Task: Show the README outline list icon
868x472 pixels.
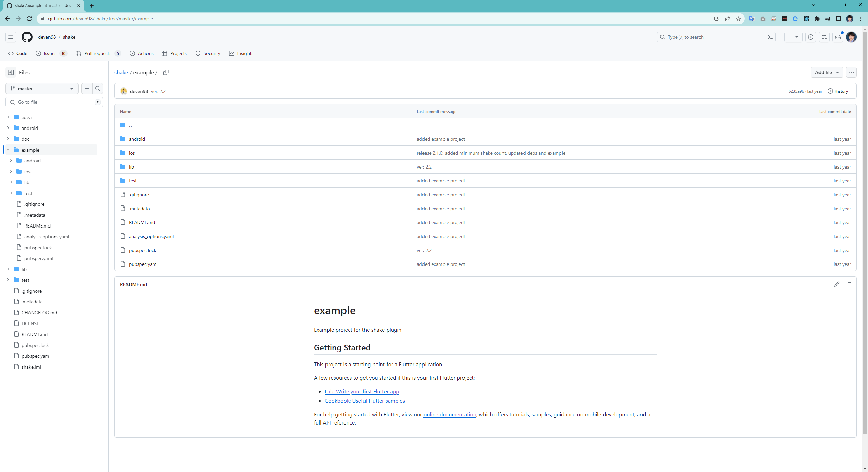Action: coord(849,284)
